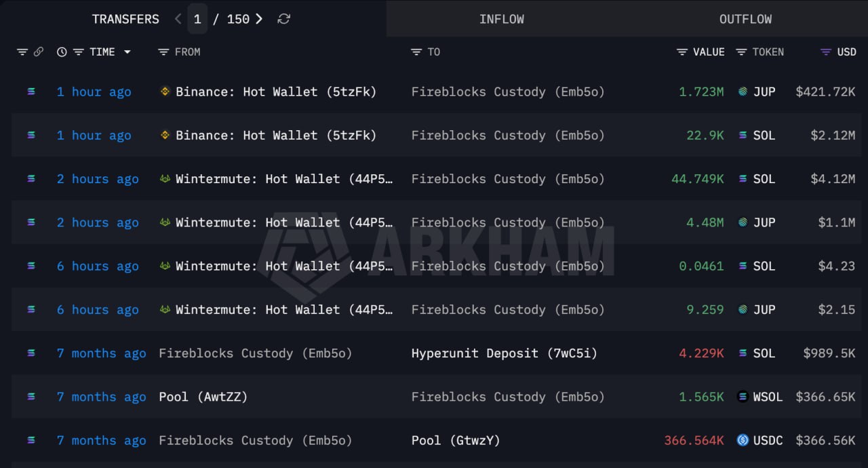Click Solana icon of the 4.229K SOL row
Viewport: 868px width, 468px height.
(31, 353)
